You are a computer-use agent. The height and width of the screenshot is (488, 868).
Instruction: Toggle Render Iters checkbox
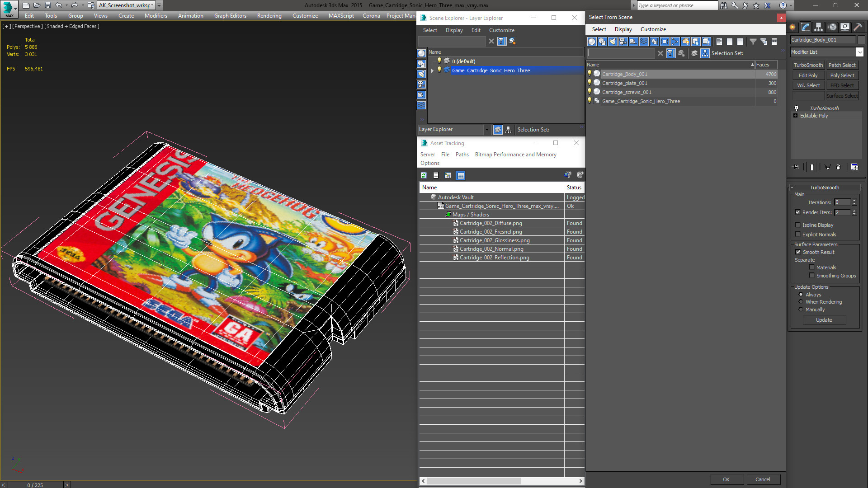pos(797,212)
